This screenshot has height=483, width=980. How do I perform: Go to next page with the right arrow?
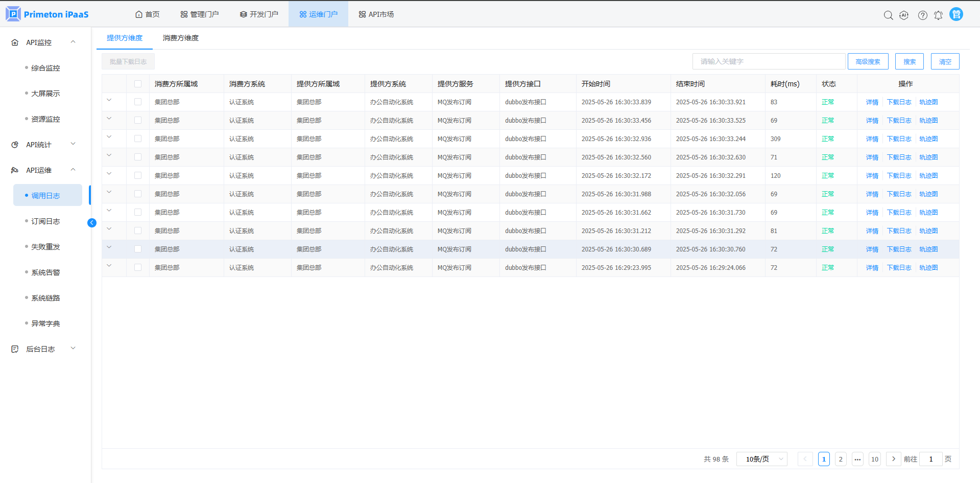(x=893, y=459)
